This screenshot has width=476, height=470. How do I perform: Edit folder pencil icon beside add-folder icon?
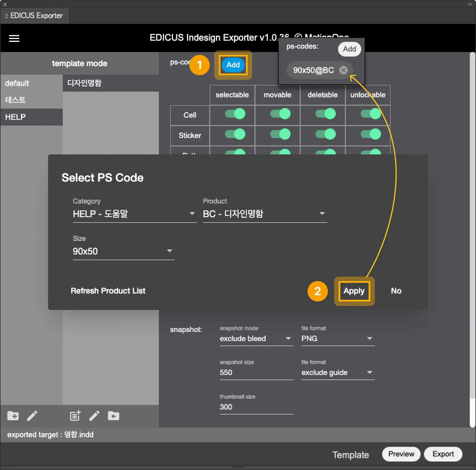[32, 416]
